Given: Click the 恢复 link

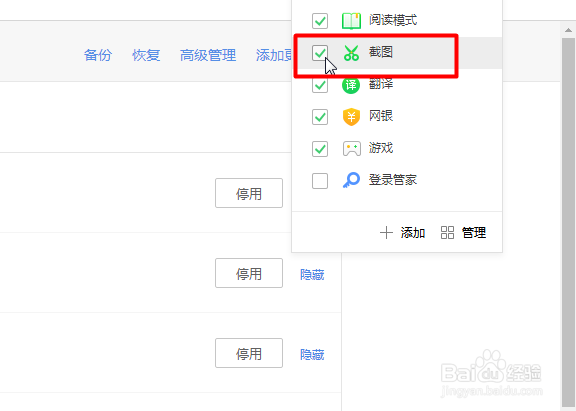Looking at the screenshot, I should [146, 55].
